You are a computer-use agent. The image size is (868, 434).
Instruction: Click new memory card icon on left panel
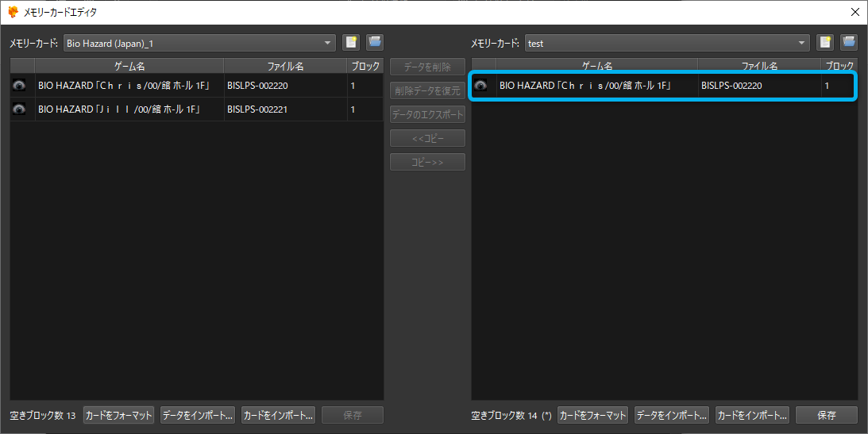pyautogui.click(x=351, y=43)
